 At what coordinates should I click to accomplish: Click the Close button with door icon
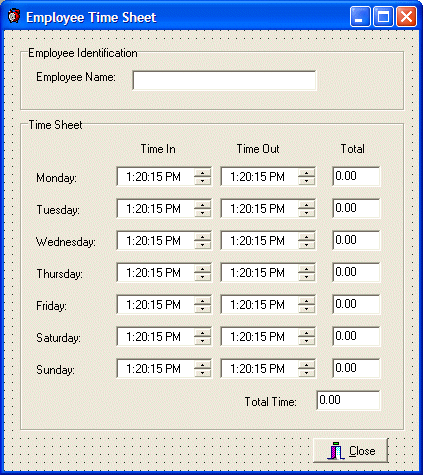(351, 451)
